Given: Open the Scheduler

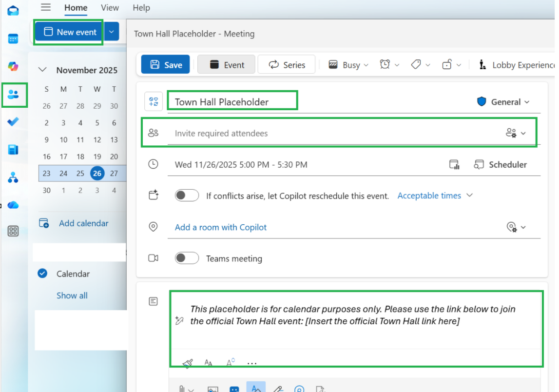Looking at the screenshot, I should pos(500,164).
